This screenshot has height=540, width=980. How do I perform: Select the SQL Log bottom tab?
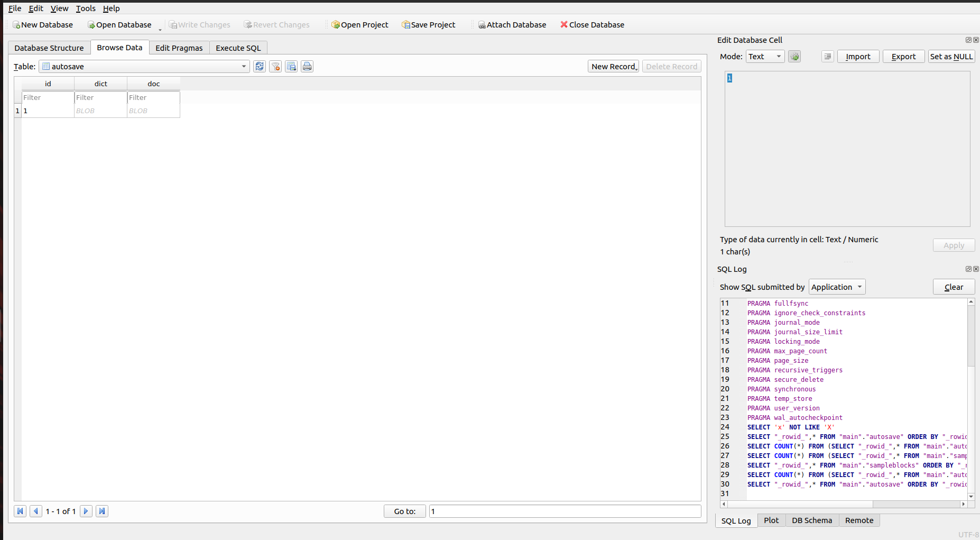[736, 520]
